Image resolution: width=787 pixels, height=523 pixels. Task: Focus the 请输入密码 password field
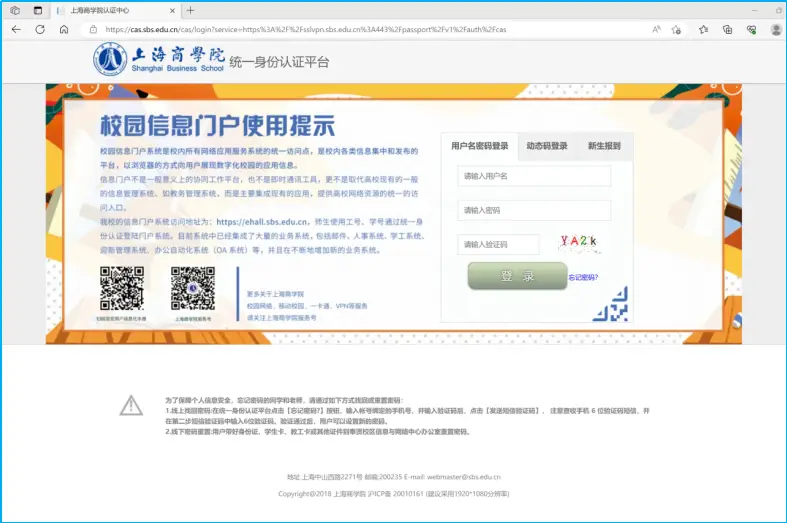pyautogui.click(x=534, y=210)
